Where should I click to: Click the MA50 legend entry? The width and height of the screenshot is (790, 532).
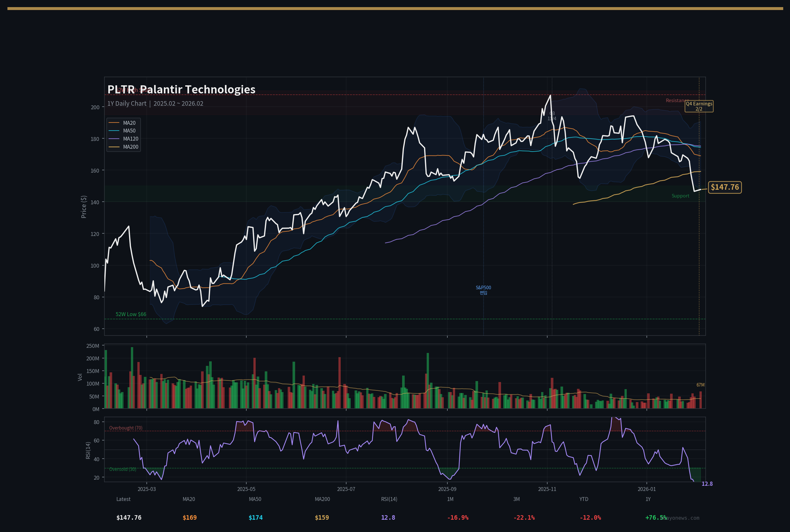click(x=129, y=131)
